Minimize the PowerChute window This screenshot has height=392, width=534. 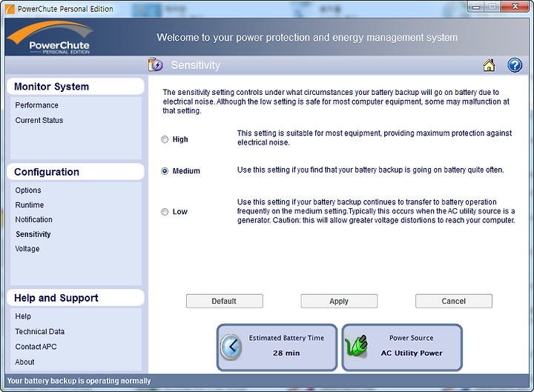point(476,7)
